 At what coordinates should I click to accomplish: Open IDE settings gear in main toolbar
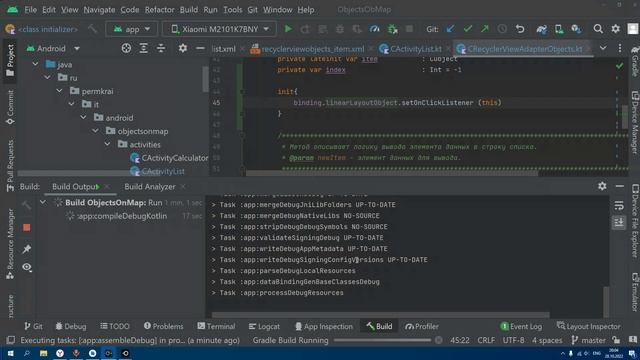point(616,29)
